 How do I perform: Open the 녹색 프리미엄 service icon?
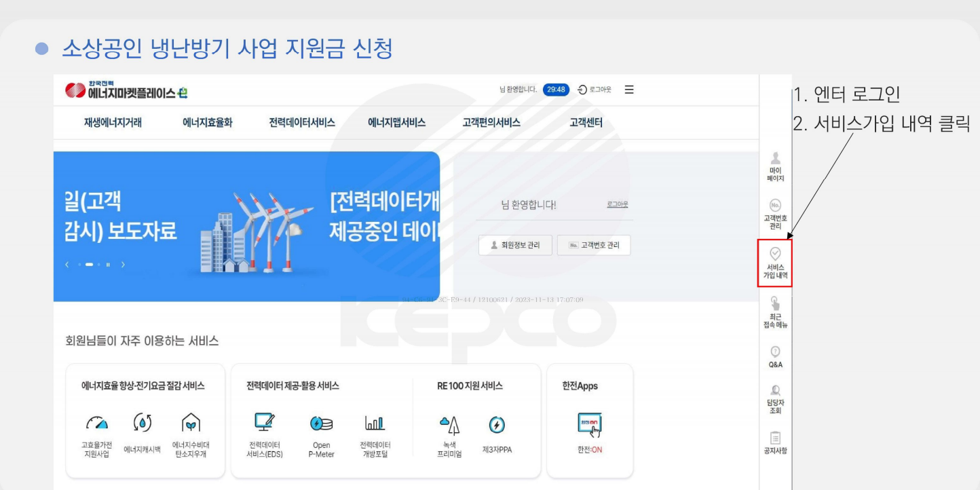(x=449, y=435)
